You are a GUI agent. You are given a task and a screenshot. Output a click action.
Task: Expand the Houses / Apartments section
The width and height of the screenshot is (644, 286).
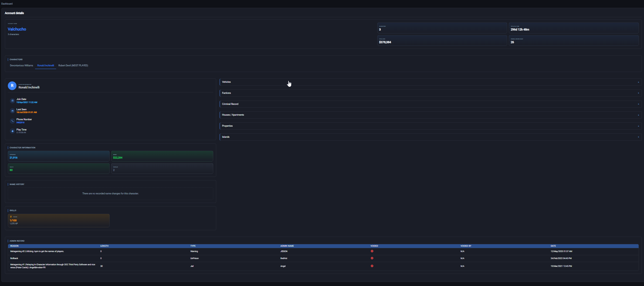click(431, 115)
